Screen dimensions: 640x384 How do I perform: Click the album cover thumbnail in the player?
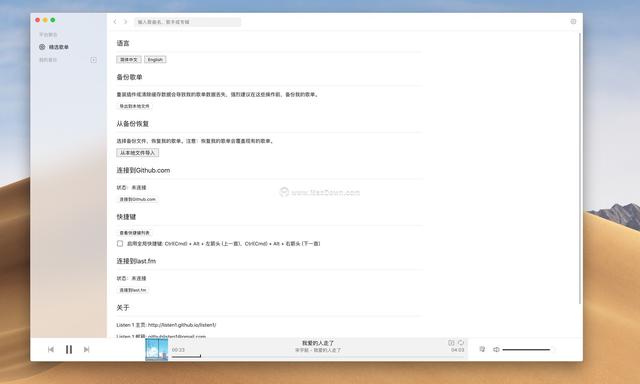157,349
